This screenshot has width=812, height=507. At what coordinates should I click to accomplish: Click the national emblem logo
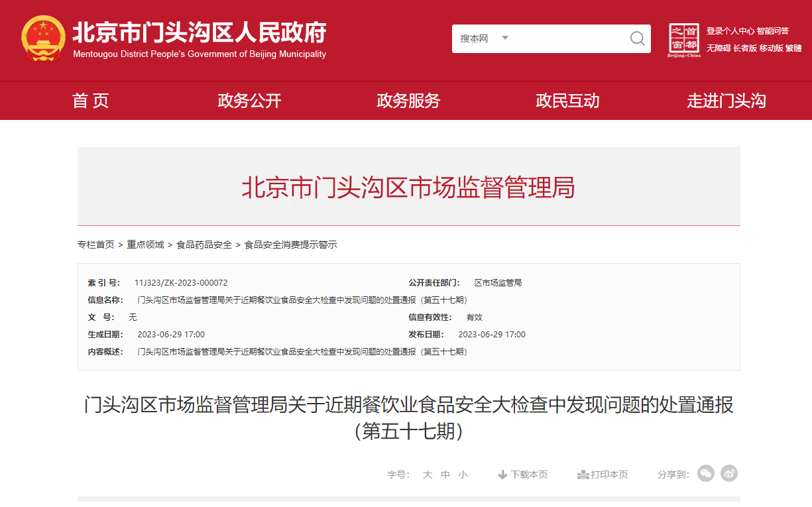coord(43,39)
